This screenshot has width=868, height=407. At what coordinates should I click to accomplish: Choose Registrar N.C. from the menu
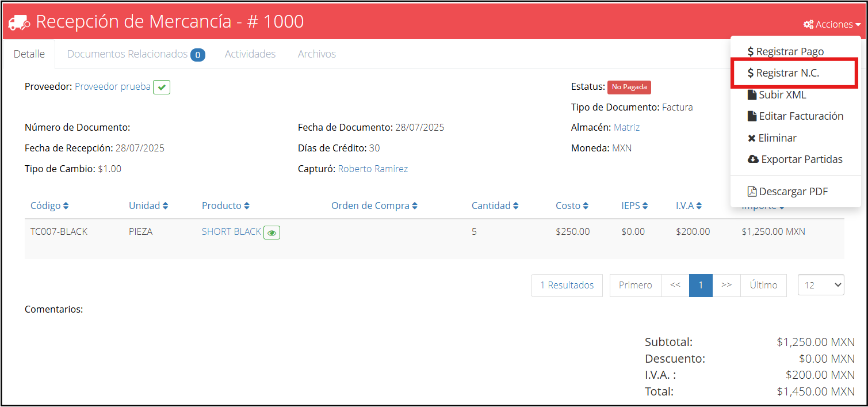coord(796,73)
